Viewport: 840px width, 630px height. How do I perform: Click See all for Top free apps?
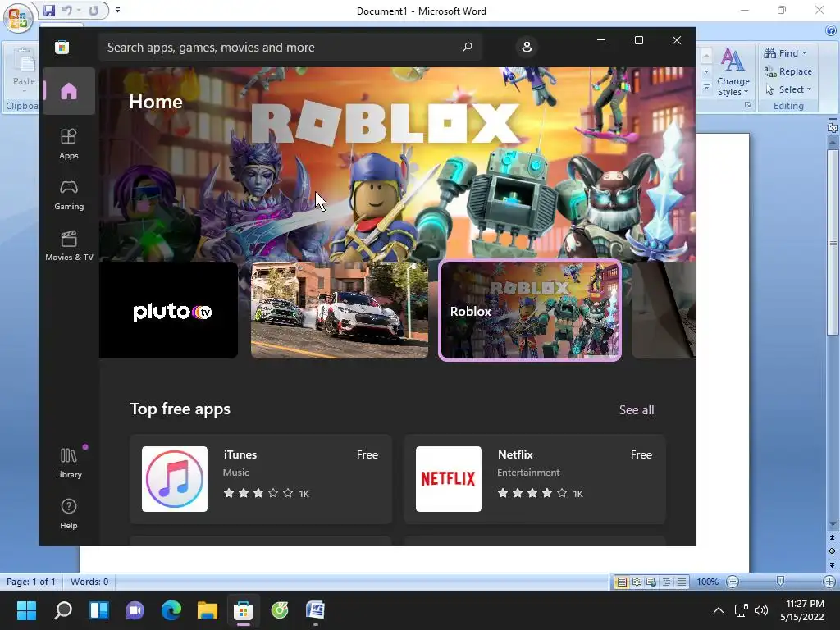point(637,410)
